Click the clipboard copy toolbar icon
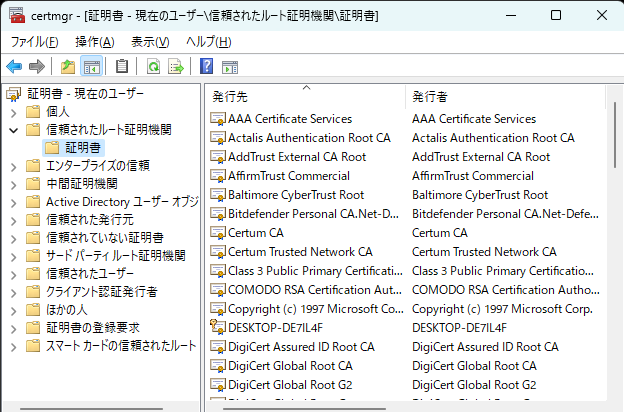The image size is (624, 412). click(122, 66)
